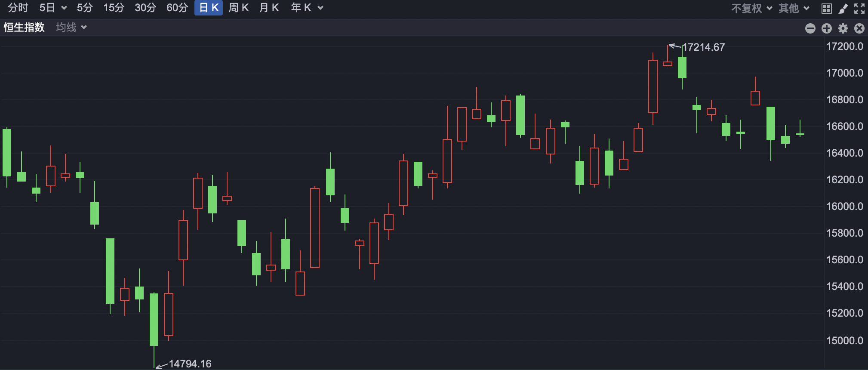The image size is (868, 370).
Task: Click the 15200.0 axis label
Action: coord(845,313)
